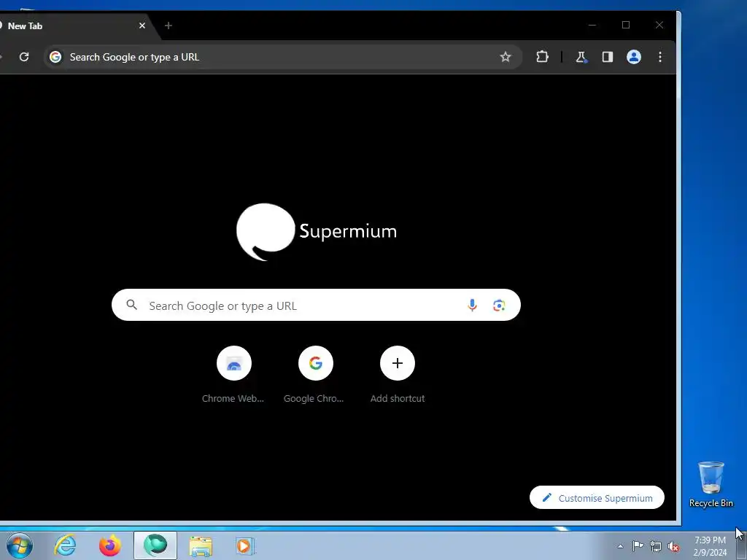Click the magnifier icon in the page search box
Viewport: 747px width, 560px height.
132,305
